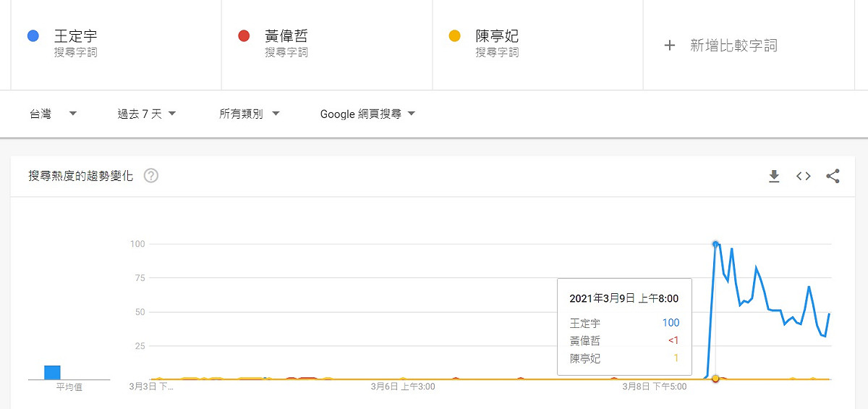Share the interest over time chart
The image size is (868, 409).
[x=833, y=176]
